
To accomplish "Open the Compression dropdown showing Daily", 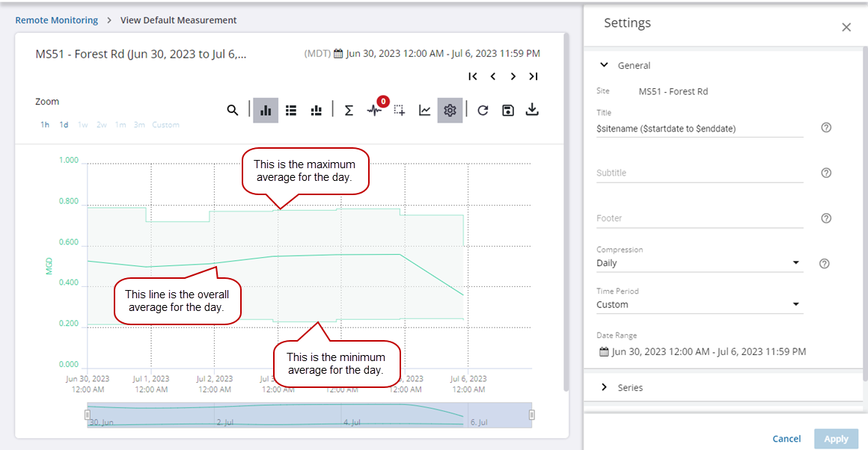I will pos(699,263).
